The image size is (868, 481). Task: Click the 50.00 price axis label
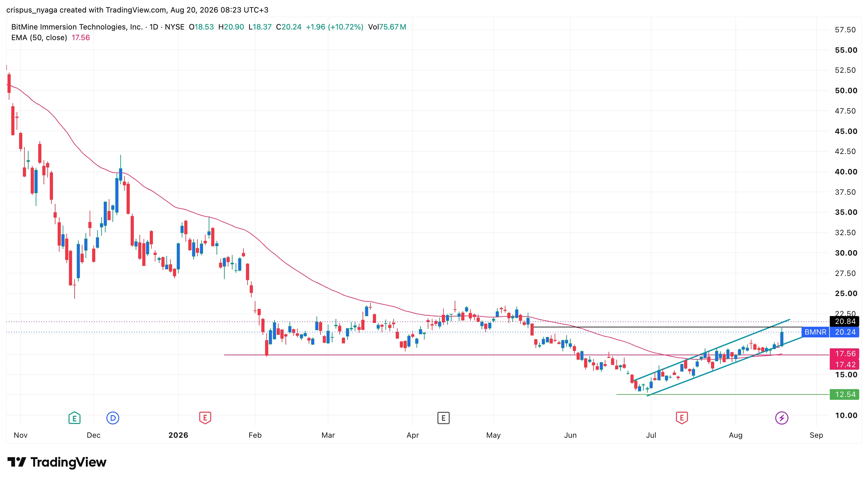tap(846, 91)
